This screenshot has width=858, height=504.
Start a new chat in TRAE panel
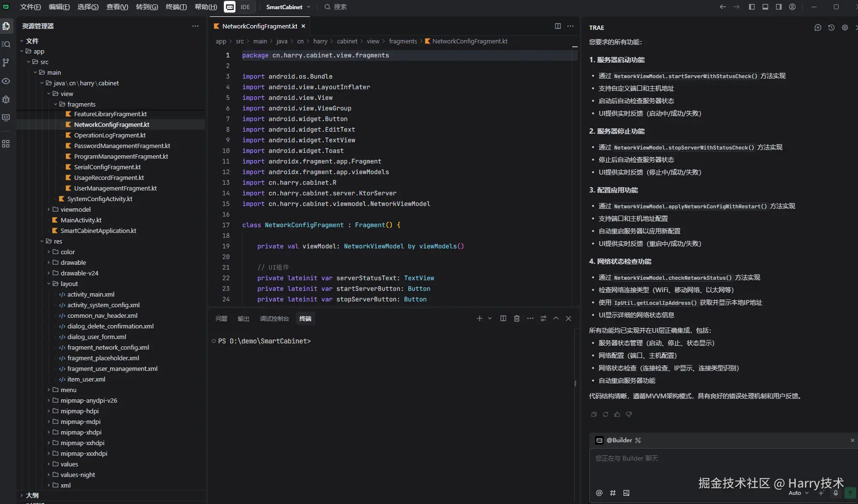coord(817,27)
